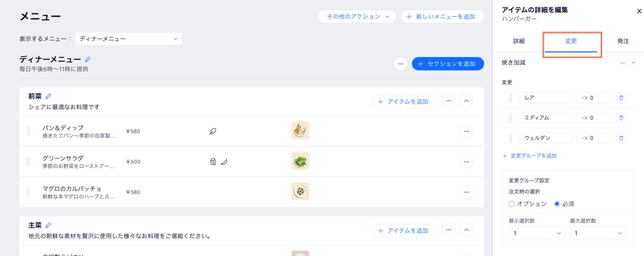Viewport: 644px width, 256px height.
Task: Delete the ウェルダン modifier option
Action: click(621, 138)
